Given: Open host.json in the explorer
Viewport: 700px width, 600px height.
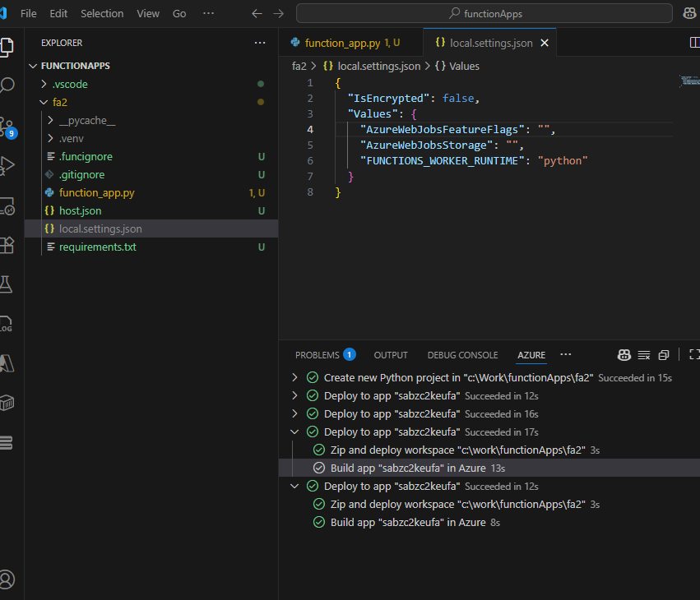Looking at the screenshot, I should click(152, 210).
